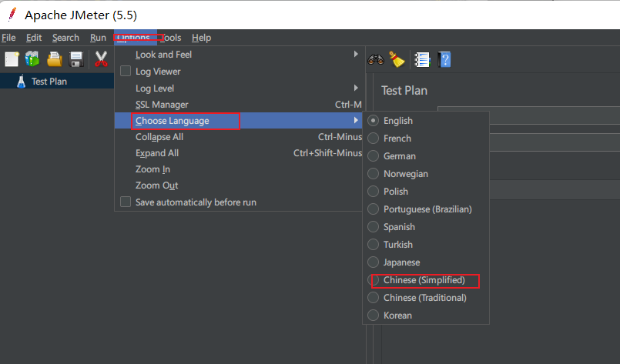Screen dimensions: 620x364
Task: Click the binoculars Search icon
Action: [x=376, y=59]
